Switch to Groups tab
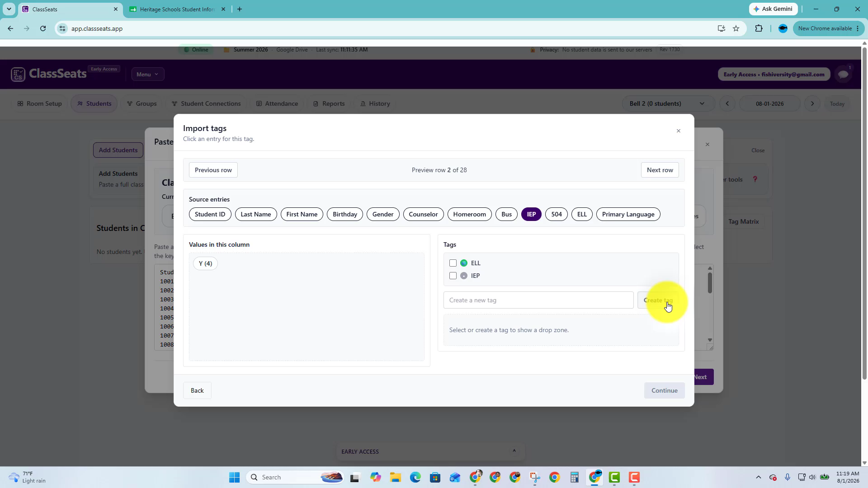The height and width of the screenshot is (488, 868). (x=142, y=103)
